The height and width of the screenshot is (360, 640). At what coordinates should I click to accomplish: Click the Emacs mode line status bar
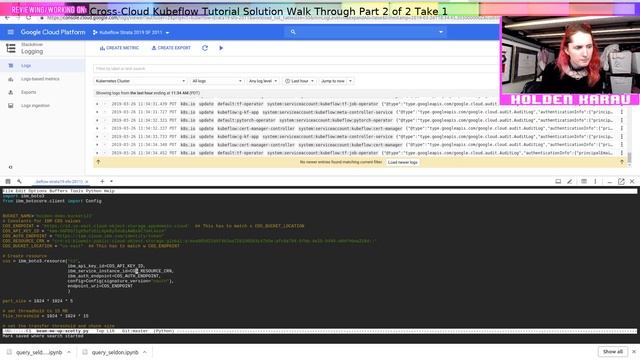[320, 331]
